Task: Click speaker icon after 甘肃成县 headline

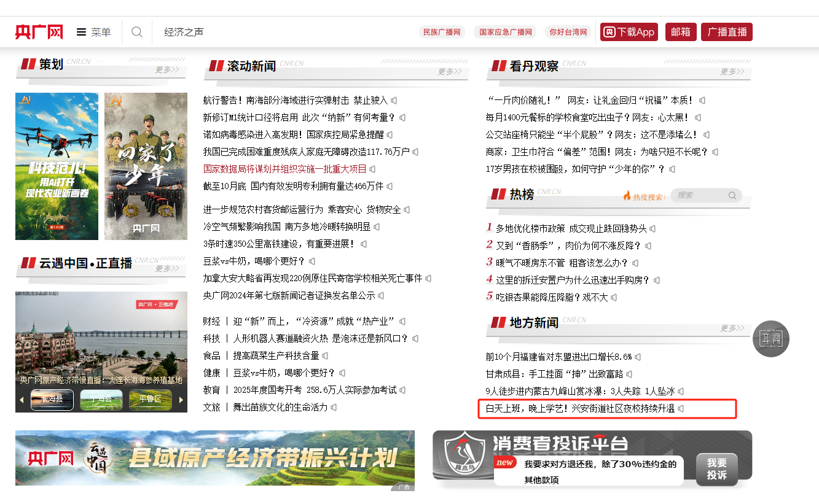Action: 629,374
